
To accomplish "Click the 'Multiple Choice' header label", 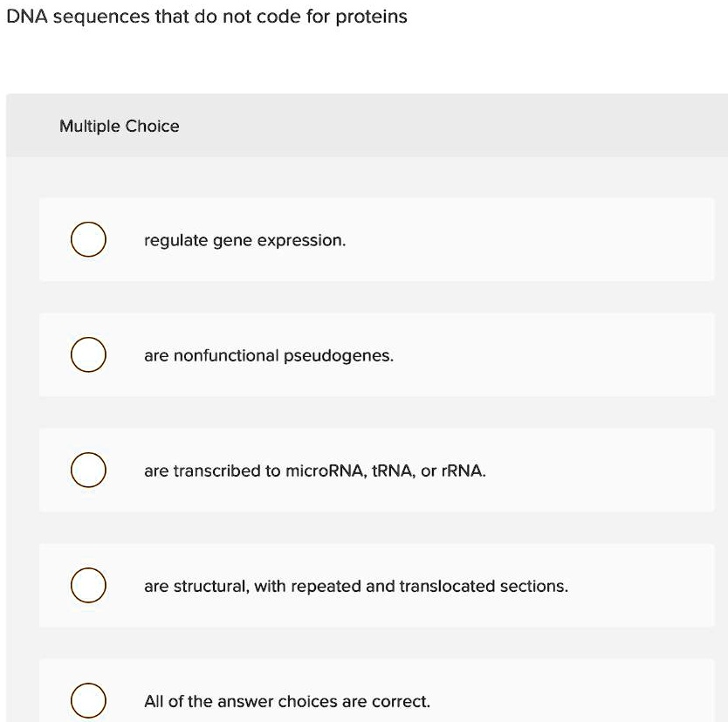I will pyautogui.click(x=119, y=126).
